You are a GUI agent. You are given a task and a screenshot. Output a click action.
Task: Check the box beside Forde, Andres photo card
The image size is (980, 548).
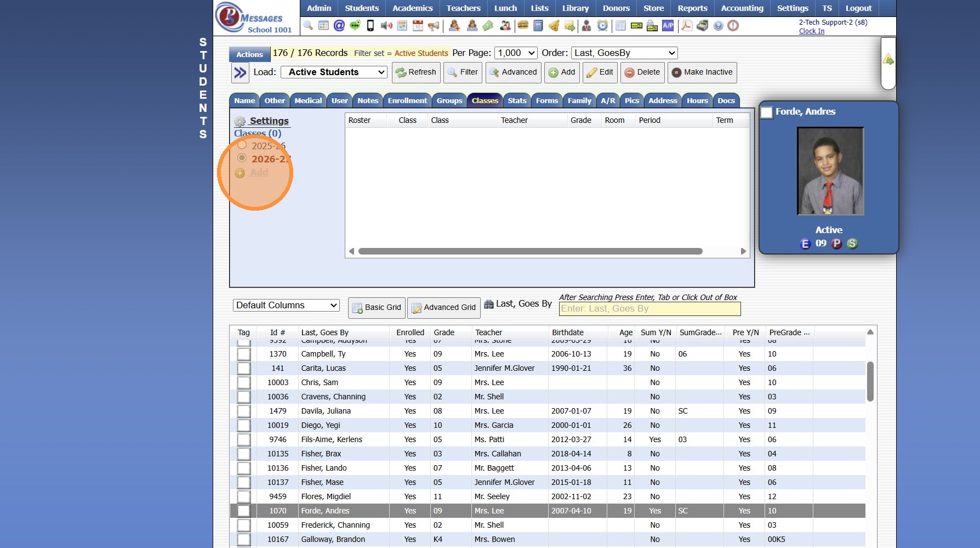pyautogui.click(x=767, y=112)
